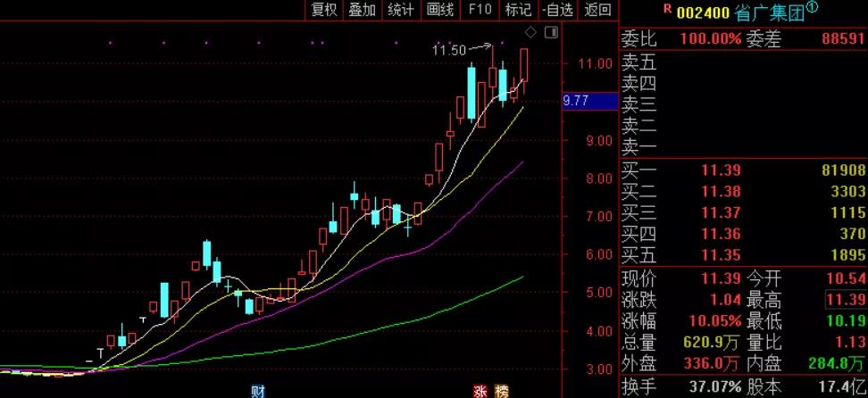Viewport: 868px width, 398px height.
Task: Click the 财 financial marker icon
Action: click(x=258, y=392)
